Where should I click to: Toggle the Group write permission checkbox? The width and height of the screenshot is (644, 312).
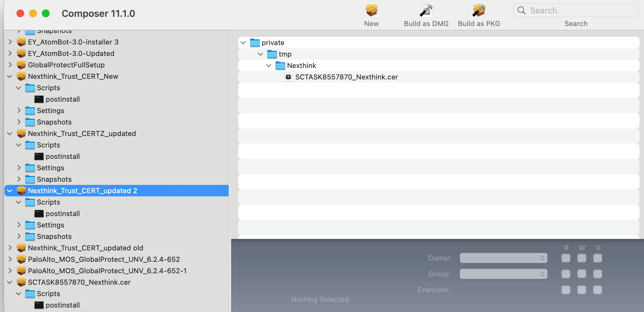pos(581,274)
